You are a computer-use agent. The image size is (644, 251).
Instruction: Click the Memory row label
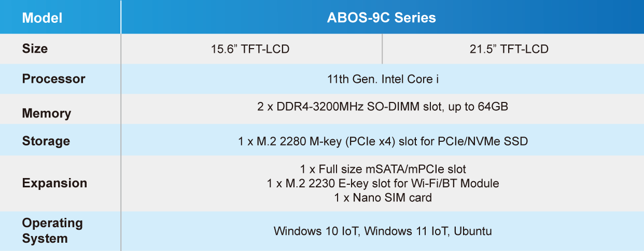(47, 113)
